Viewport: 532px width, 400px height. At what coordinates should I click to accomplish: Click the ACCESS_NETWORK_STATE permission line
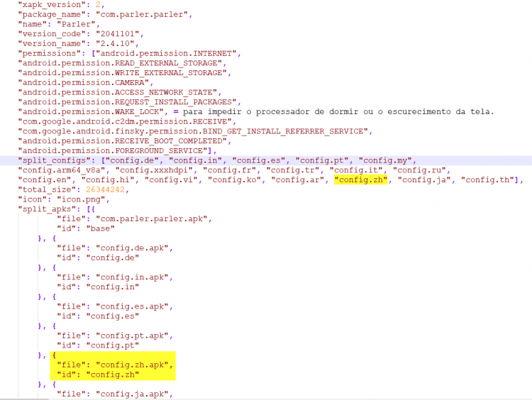(117, 92)
